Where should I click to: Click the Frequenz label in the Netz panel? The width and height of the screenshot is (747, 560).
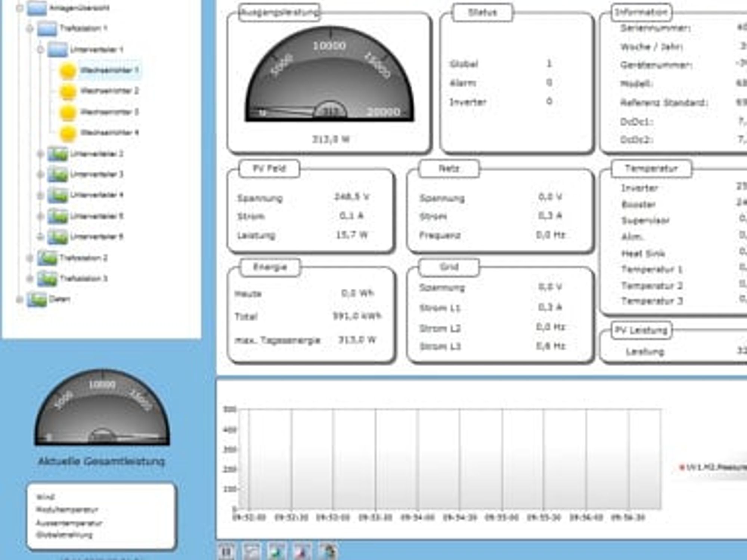[440, 235]
